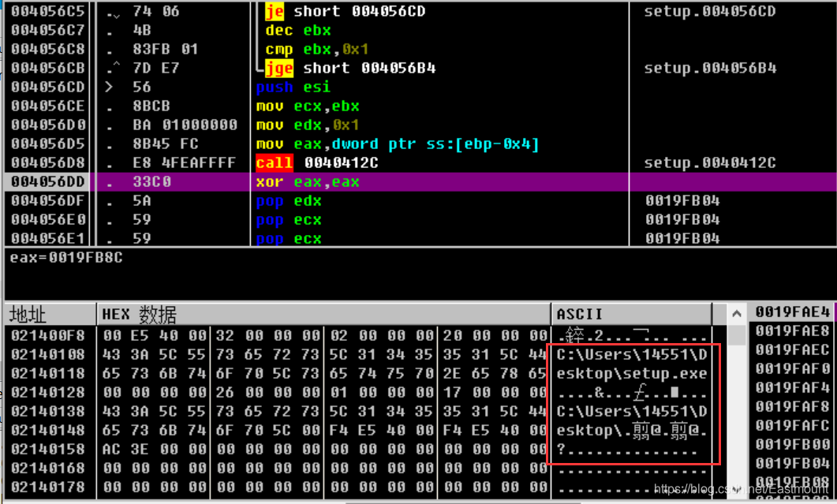
Task: Click the 'cmp ebx,0x1' instruction
Action: pos(317,49)
